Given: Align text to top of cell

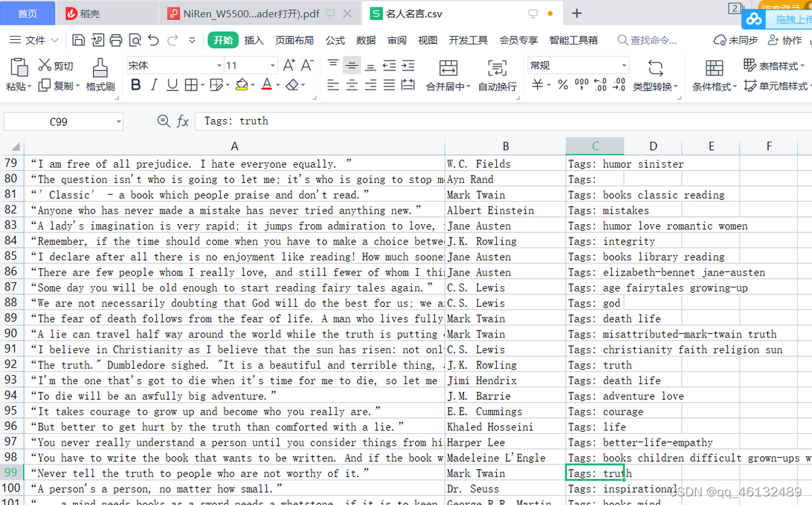Looking at the screenshot, I should coord(333,65).
